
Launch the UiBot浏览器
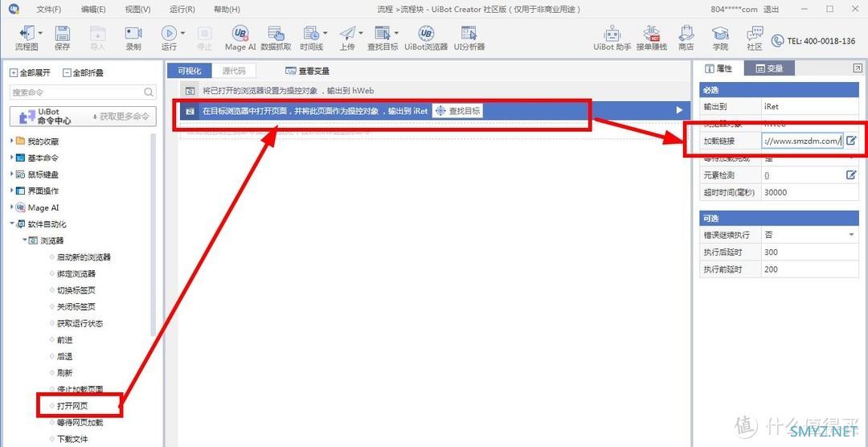[x=426, y=39]
